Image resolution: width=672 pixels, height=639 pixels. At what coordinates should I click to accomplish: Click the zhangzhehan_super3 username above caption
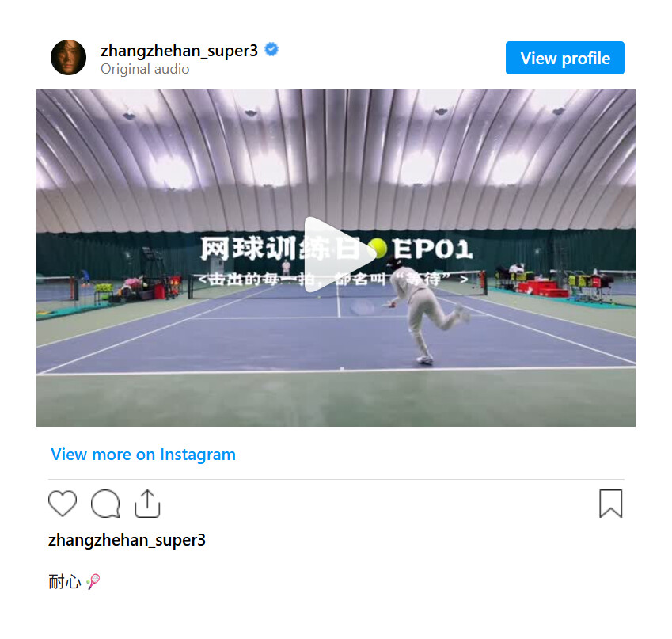coord(127,540)
